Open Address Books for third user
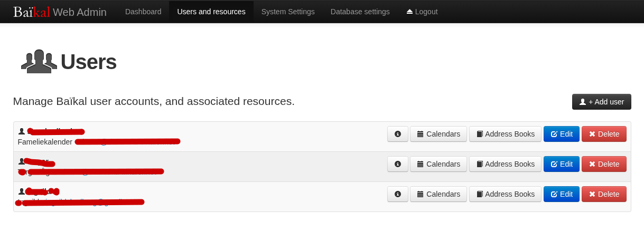The height and width of the screenshot is (231, 644). coord(505,194)
